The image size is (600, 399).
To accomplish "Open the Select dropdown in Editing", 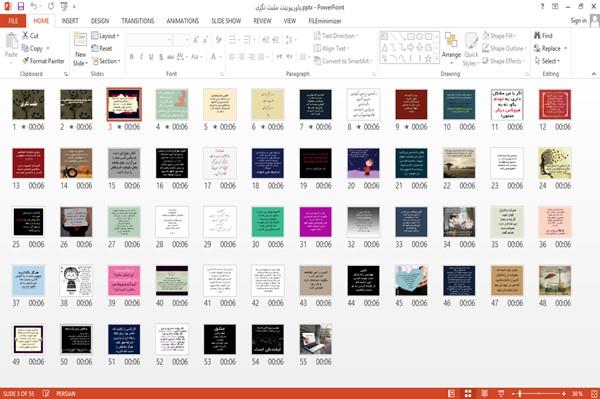I will [547, 61].
